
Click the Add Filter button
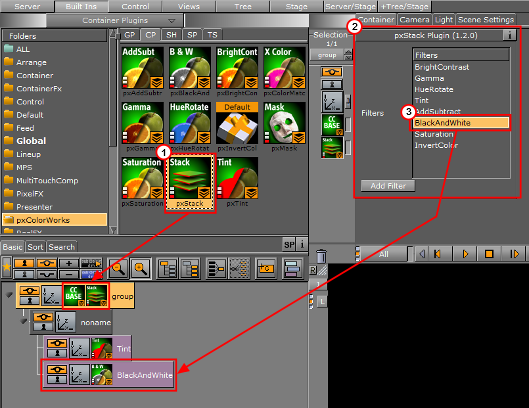point(388,186)
